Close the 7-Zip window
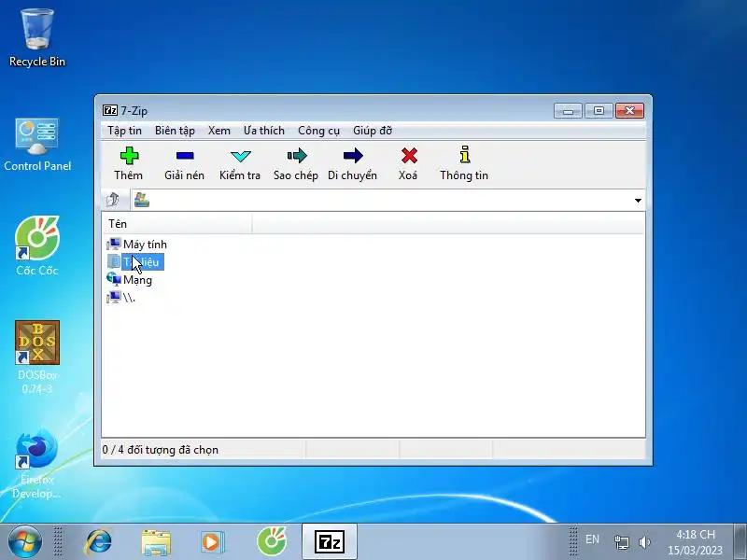 [629, 111]
